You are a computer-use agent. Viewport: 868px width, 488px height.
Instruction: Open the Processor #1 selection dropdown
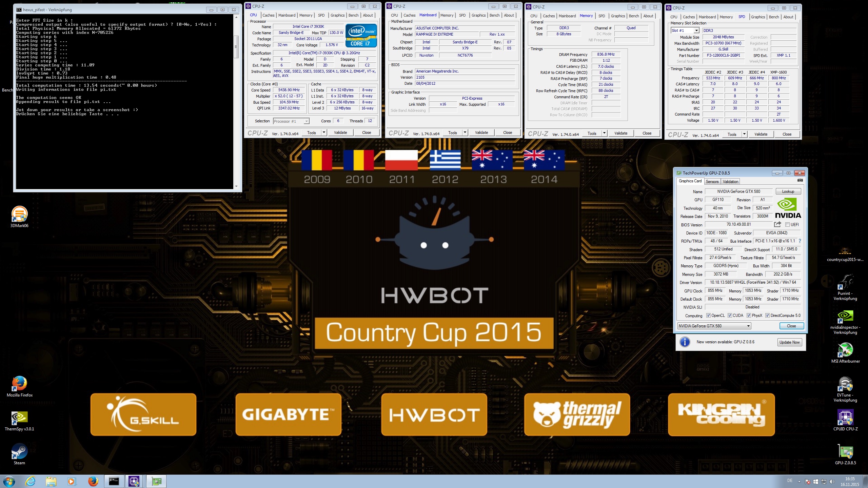[306, 121]
